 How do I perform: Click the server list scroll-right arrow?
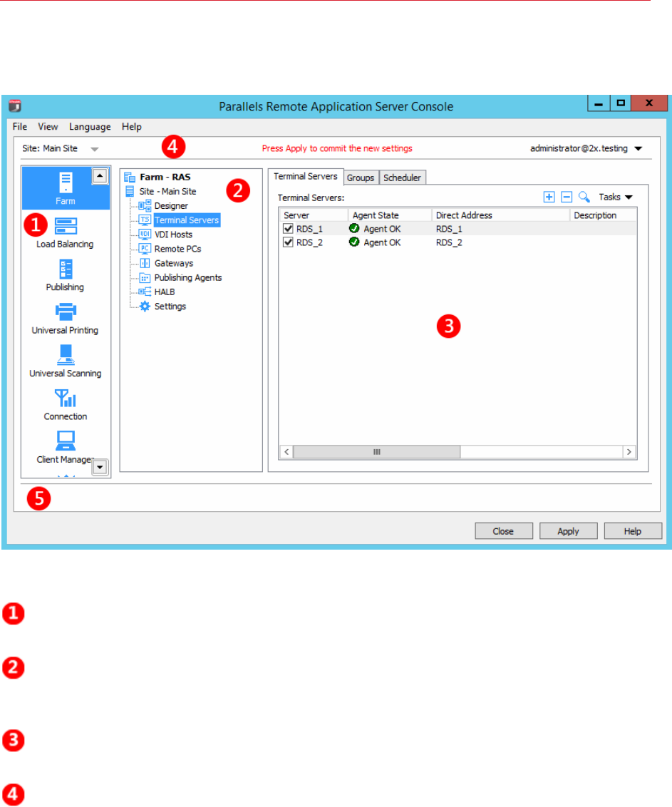[x=629, y=452]
